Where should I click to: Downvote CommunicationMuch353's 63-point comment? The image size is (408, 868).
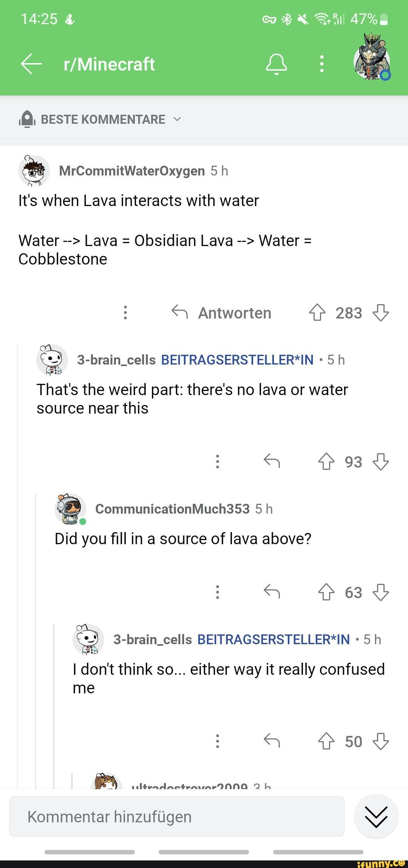[x=380, y=592]
